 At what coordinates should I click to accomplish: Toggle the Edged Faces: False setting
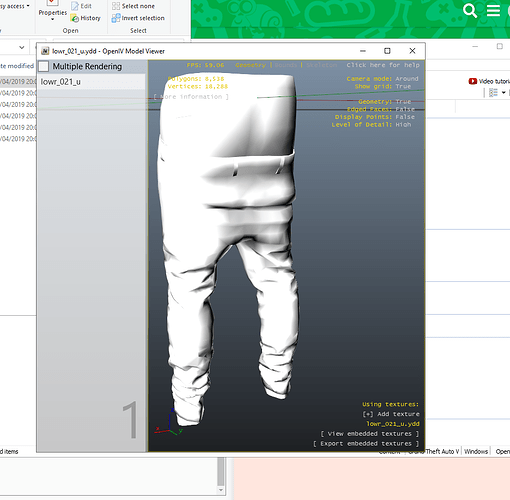click(x=381, y=109)
